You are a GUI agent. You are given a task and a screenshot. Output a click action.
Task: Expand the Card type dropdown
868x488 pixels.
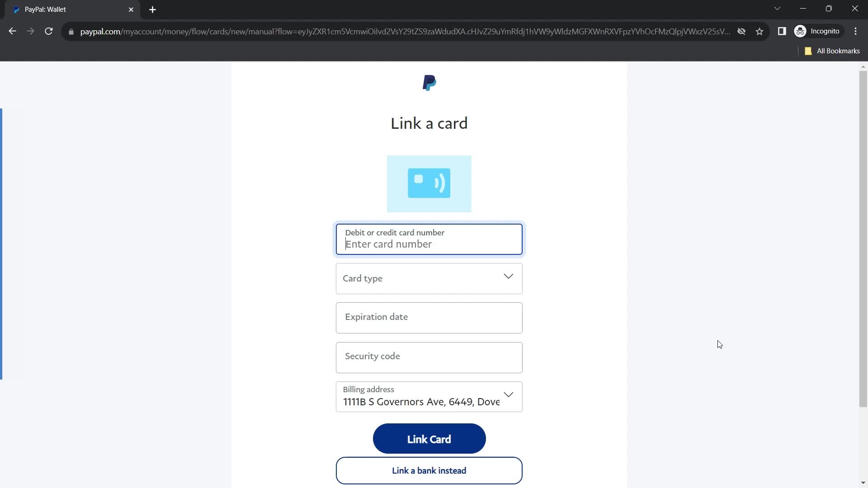tap(429, 278)
